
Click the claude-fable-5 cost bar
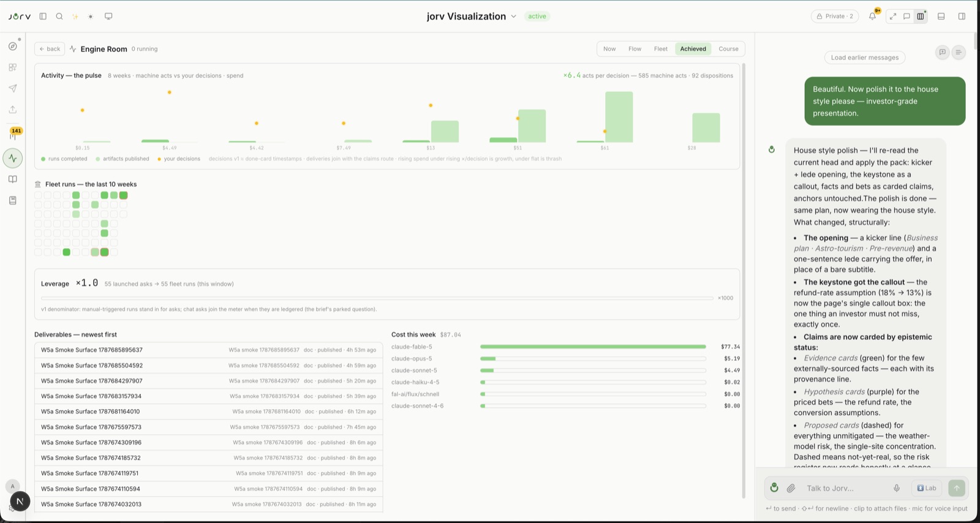[593, 347]
